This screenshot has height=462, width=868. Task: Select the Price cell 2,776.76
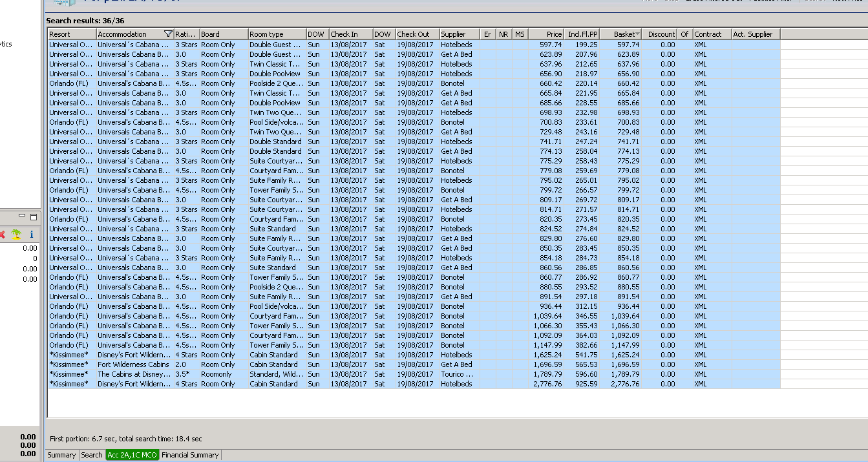click(x=546, y=384)
